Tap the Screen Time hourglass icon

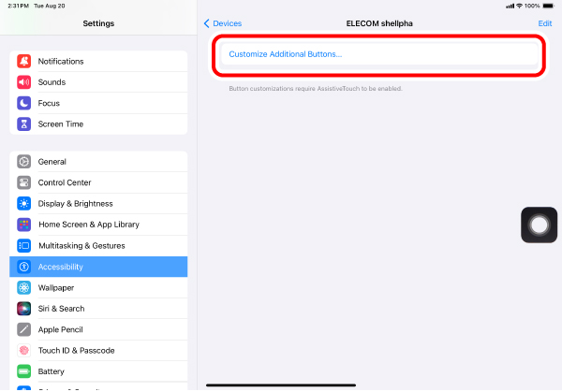[24, 123]
